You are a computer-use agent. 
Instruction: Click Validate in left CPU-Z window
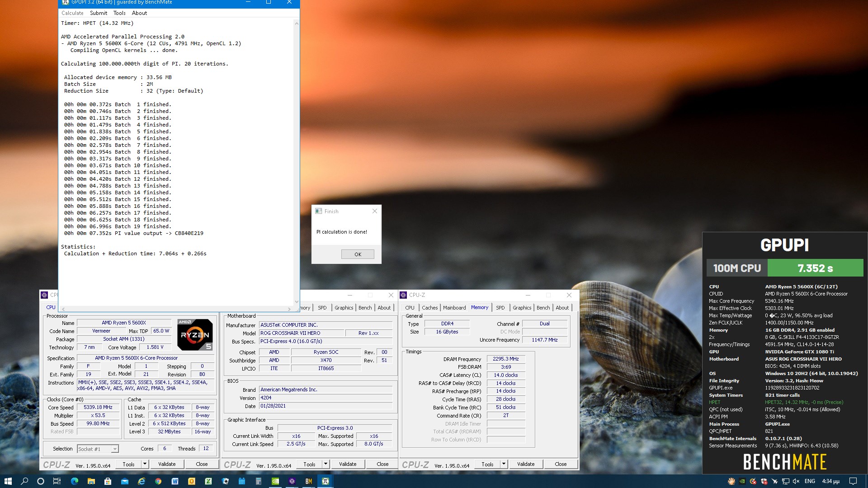tap(167, 464)
